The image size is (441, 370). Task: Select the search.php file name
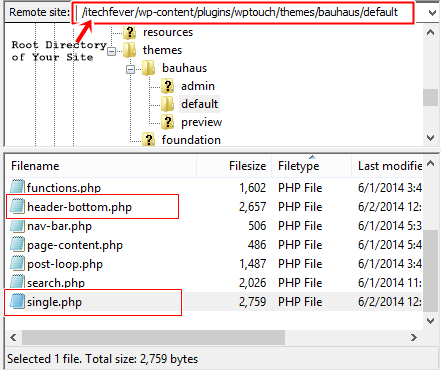[56, 283]
